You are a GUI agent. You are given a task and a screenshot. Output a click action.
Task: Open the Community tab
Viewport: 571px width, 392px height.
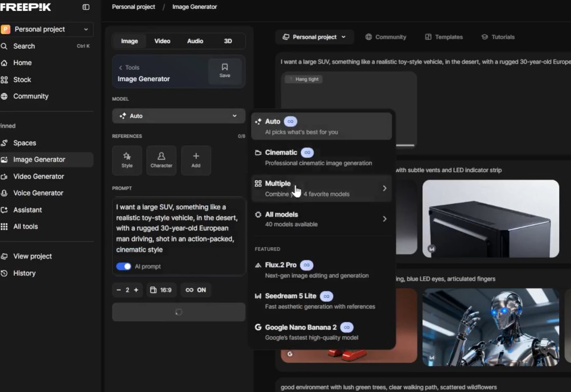coord(386,37)
